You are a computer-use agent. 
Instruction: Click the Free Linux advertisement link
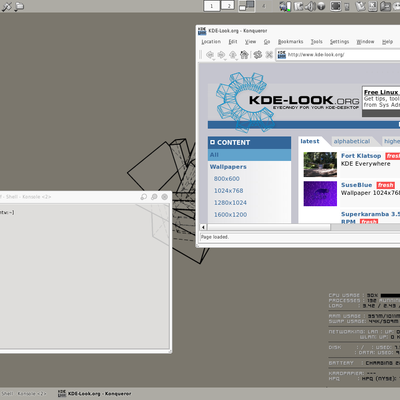click(x=382, y=92)
